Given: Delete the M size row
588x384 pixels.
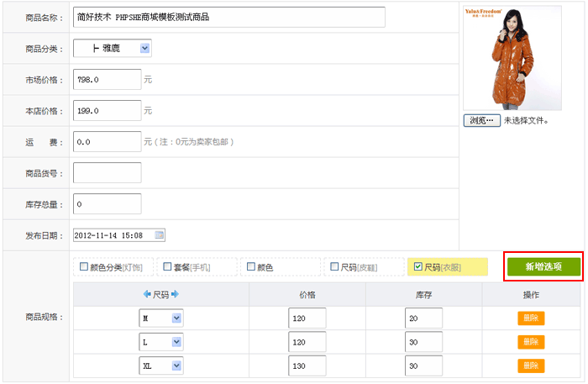Looking at the screenshot, I should click(530, 318).
